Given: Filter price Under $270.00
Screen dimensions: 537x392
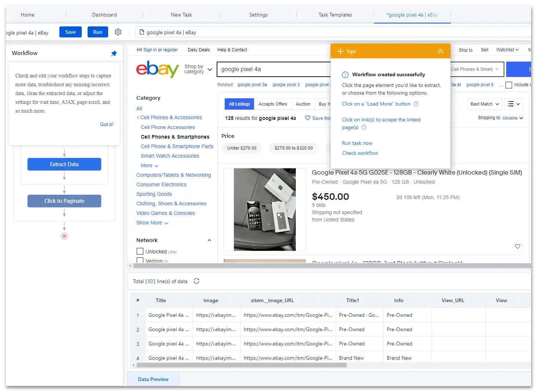Looking at the screenshot, I should (242, 148).
